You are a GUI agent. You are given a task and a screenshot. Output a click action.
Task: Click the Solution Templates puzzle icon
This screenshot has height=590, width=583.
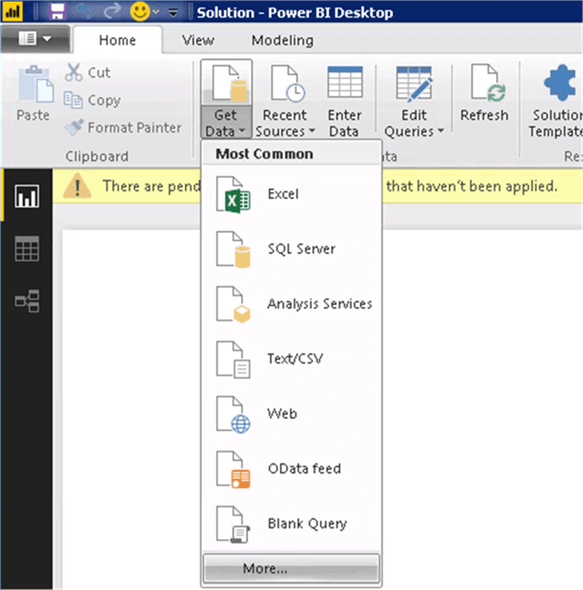560,83
